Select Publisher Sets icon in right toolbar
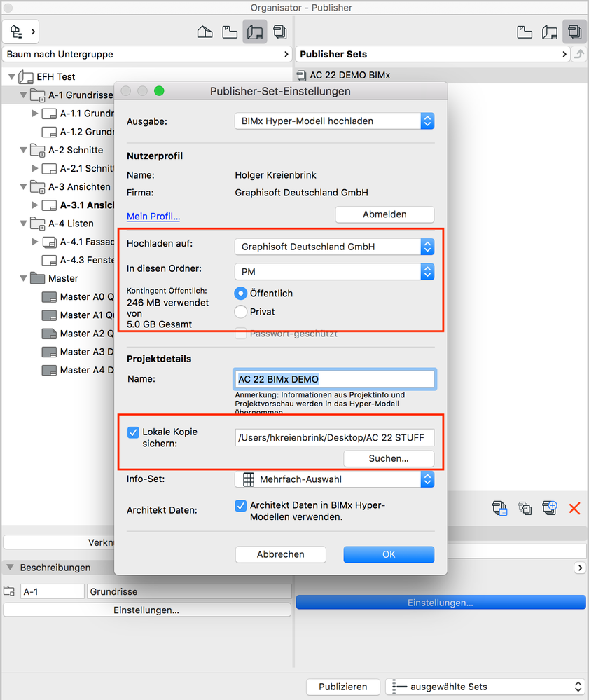 (x=572, y=32)
